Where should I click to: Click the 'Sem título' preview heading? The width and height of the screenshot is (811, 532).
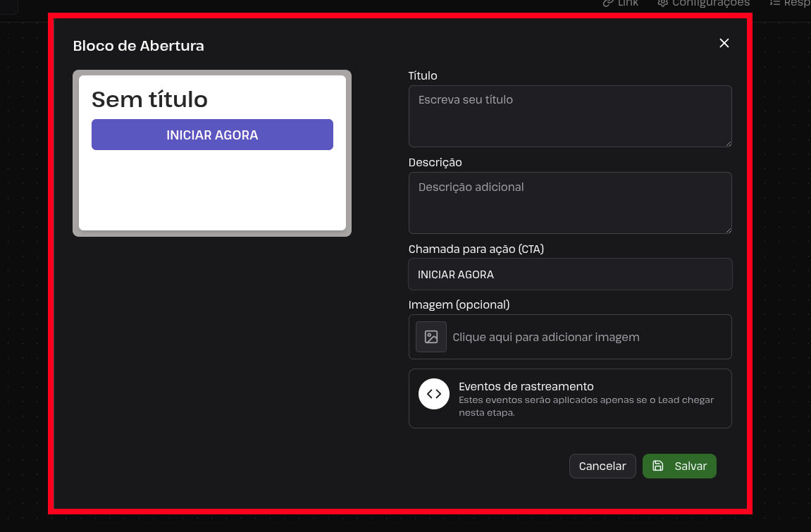pyautogui.click(x=149, y=99)
